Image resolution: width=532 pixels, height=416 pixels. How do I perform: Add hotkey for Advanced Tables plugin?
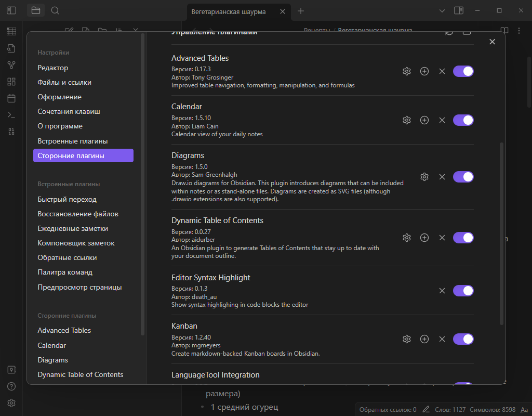[x=424, y=71]
